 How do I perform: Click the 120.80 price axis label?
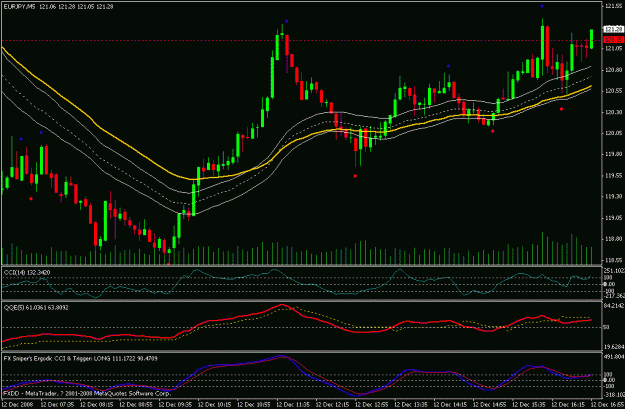pyautogui.click(x=614, y=70)
